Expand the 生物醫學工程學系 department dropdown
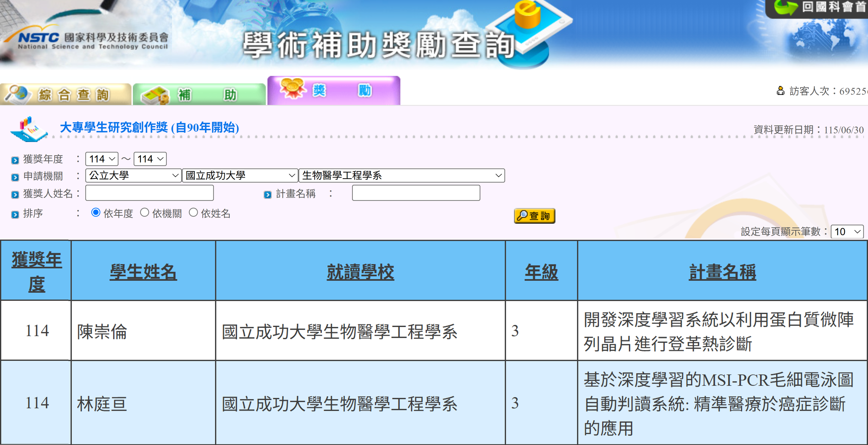This screenshot has width=868, height=445. click(402, 175)
